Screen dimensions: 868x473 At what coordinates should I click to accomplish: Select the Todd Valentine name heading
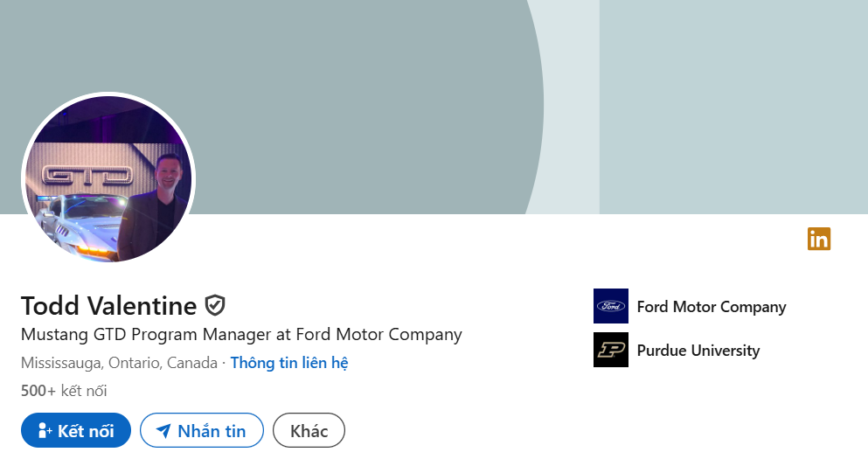point(108,306)
